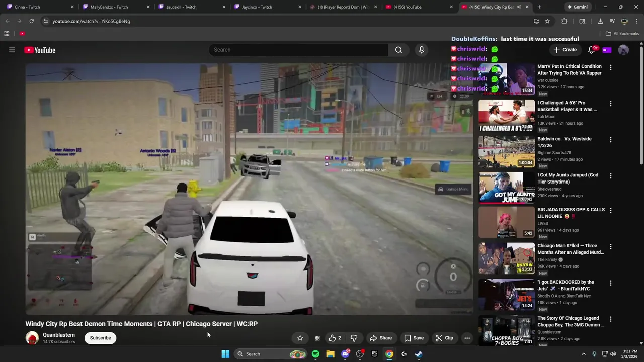This screenshot has width=644, height=362.
Task: Like the video with thumbs up
Action: [x=335, y=338]
